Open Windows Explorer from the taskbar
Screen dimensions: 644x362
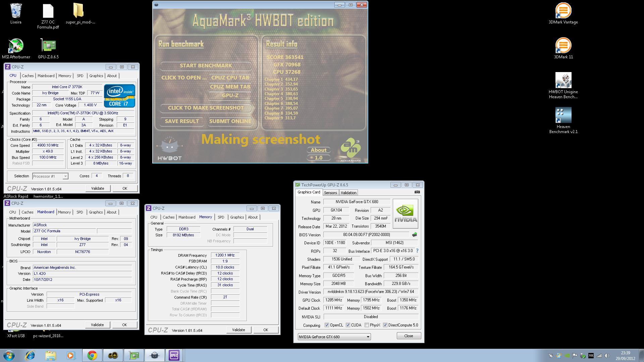click(x=51, y=355)
